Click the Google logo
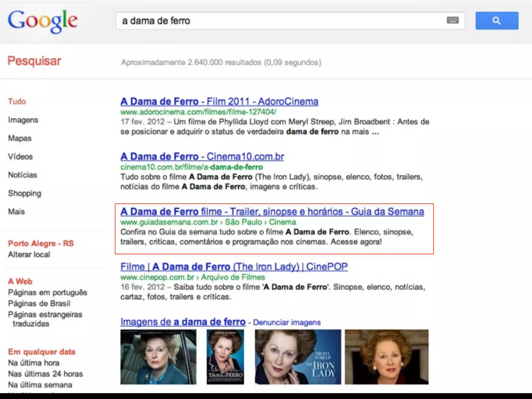This screenshot has width=532, height=399. (x=43, y=22)
